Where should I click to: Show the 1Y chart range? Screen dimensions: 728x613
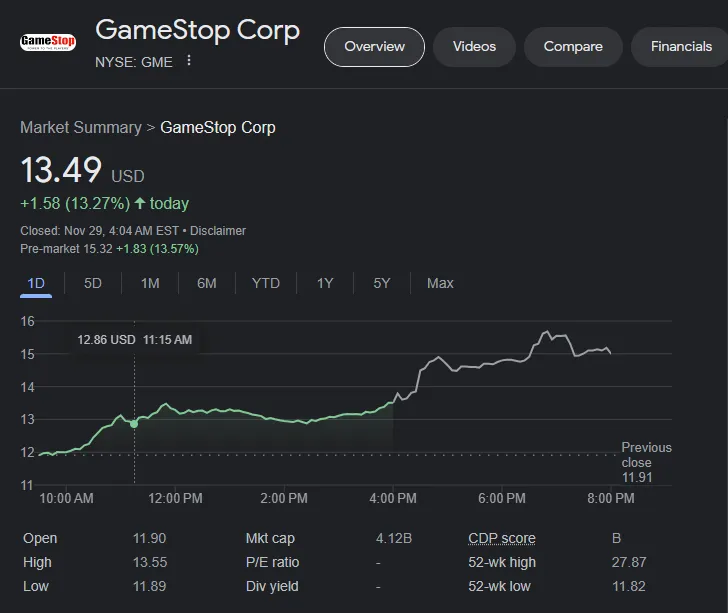pyautogui.click(x=325, y=283)
